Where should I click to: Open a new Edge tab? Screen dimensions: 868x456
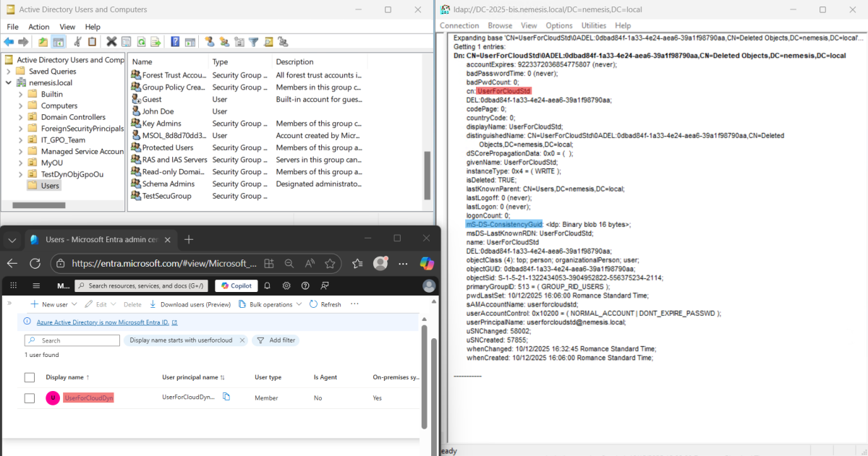pos(189,239)
